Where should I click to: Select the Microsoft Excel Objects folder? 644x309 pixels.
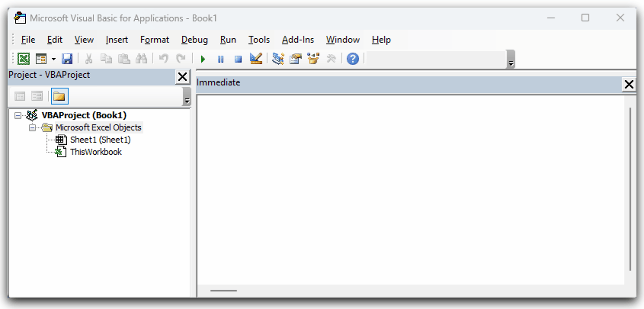point(98,127)
